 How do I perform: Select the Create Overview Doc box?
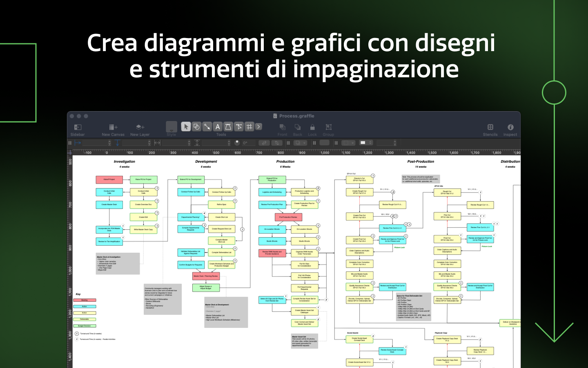pos(143,204)
